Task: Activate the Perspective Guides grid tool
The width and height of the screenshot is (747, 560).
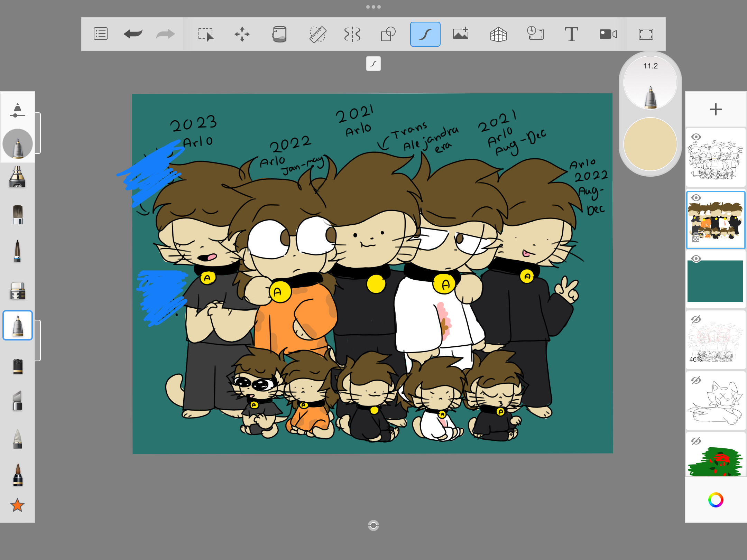Action: (x=498, y=34)
